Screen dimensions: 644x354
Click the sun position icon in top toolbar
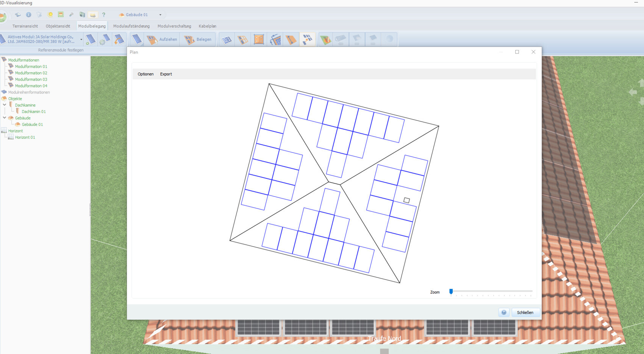pyautogui.click(x=50, y=15)
